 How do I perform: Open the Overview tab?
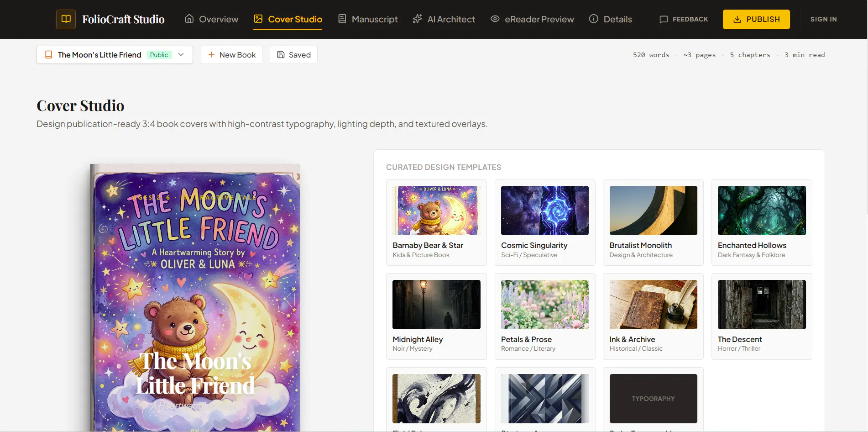212,19
